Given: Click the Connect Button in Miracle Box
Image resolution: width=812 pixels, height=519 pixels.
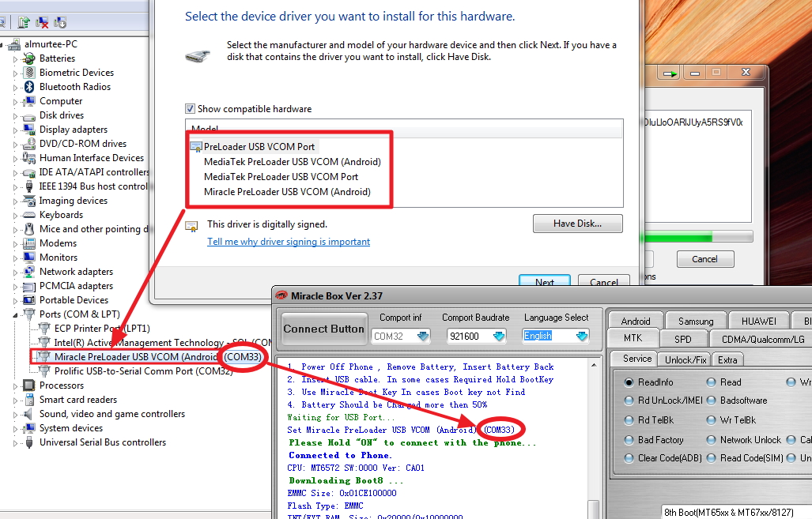Looking at the screenshot, I should [x=323, y=329].
